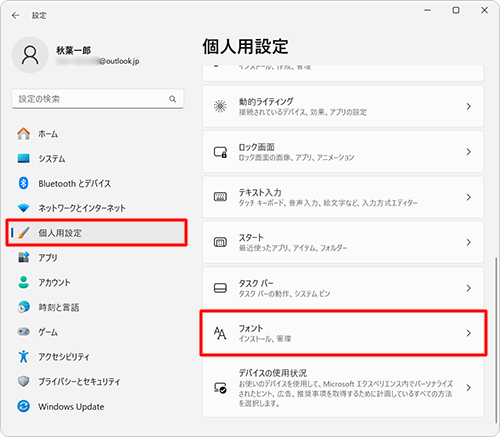
Task: Open Windows Update section
Action: point(97,406)
